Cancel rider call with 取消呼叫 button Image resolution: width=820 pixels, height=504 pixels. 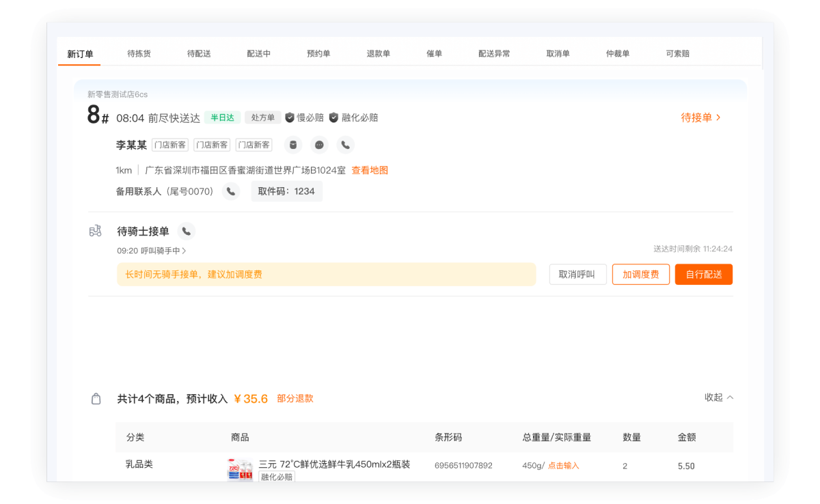577,274
